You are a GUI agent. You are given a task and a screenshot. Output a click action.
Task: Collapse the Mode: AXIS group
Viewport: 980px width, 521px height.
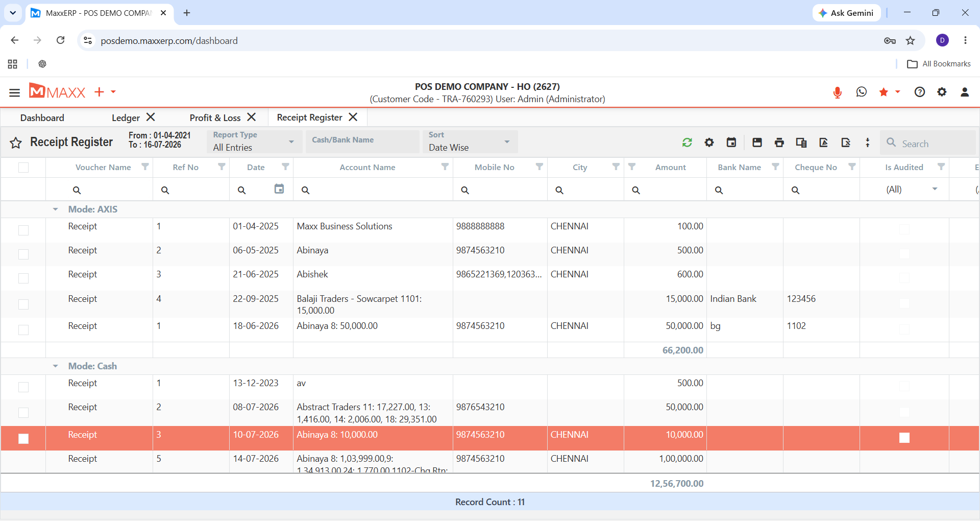(x=55, y=209)
